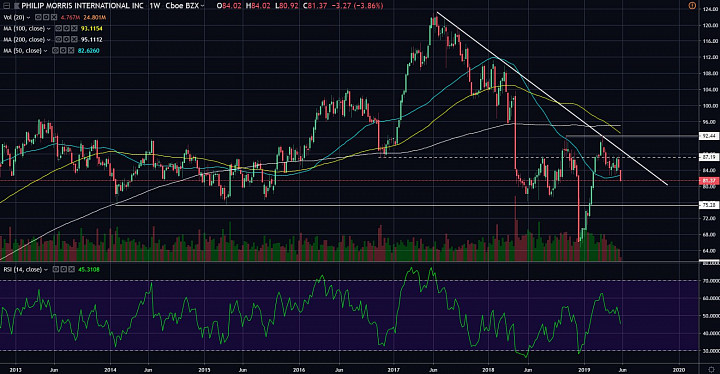Remove the RSI (14, close) indicator

71,269
